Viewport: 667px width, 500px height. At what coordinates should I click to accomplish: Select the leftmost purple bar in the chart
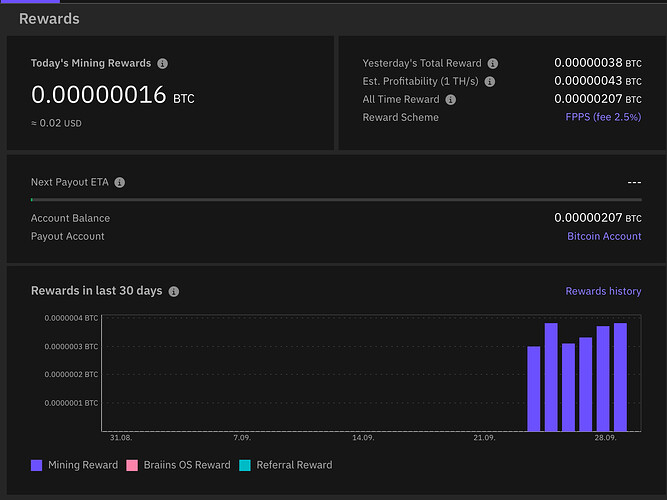coord(533,388)
